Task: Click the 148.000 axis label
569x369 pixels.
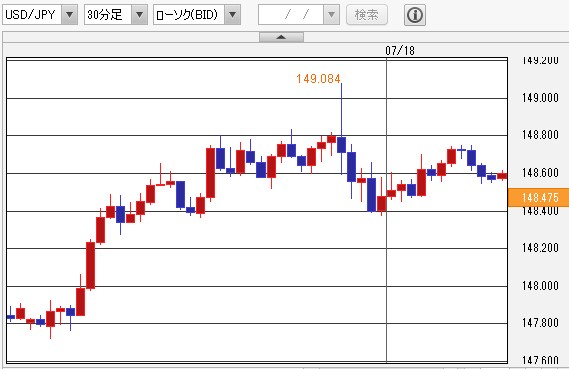Action: pyautogui.click(x=540, y=286)
